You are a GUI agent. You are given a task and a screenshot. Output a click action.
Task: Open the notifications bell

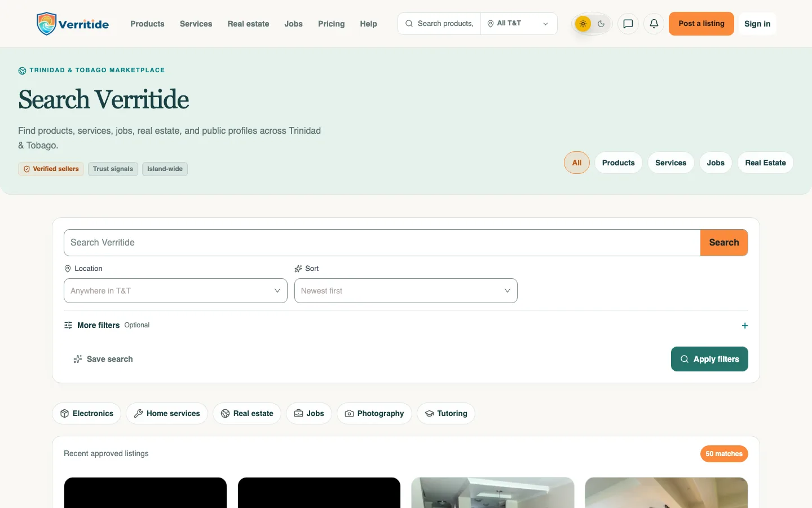pos(654,24)
